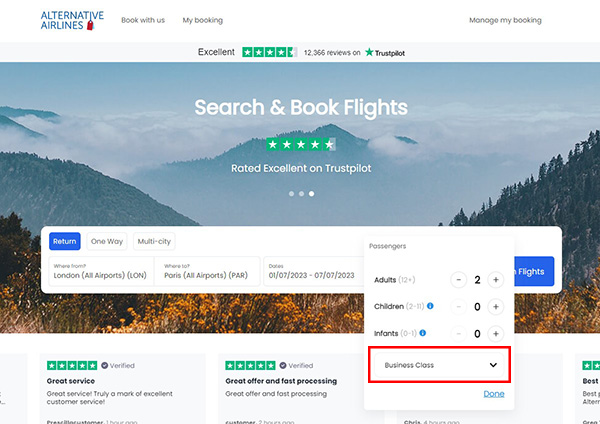Click the Verified badge on the Great offer review

[x=296, y=365]
